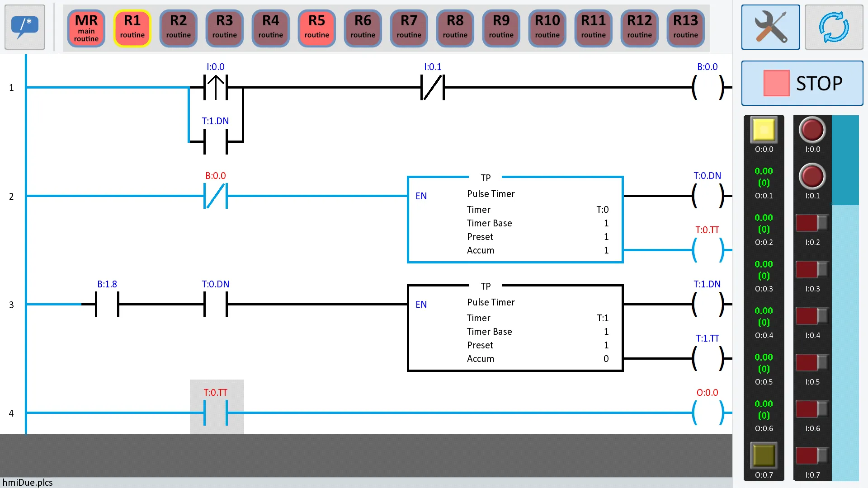Click the refresh simulation icon
This screenshot has width=868, height=488.
click(x=834, y=27)
